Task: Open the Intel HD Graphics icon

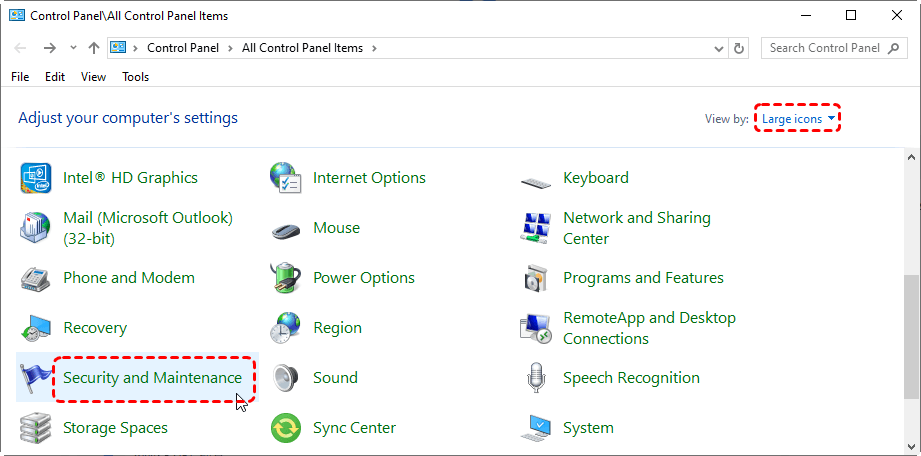Action: (36, 178)
